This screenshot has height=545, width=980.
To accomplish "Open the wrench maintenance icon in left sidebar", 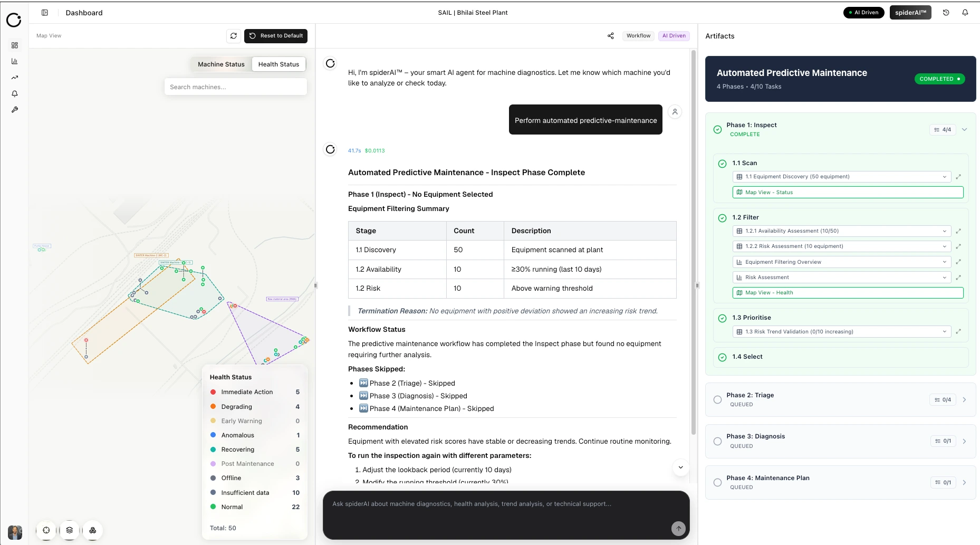I will (x=15, y=110).
